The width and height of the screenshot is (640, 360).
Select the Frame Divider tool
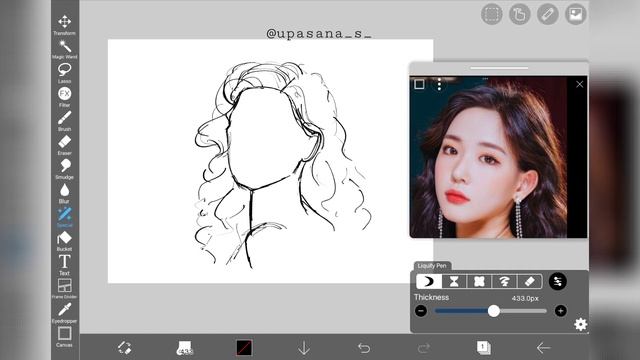pyautogui.click(x=64, y=288)
